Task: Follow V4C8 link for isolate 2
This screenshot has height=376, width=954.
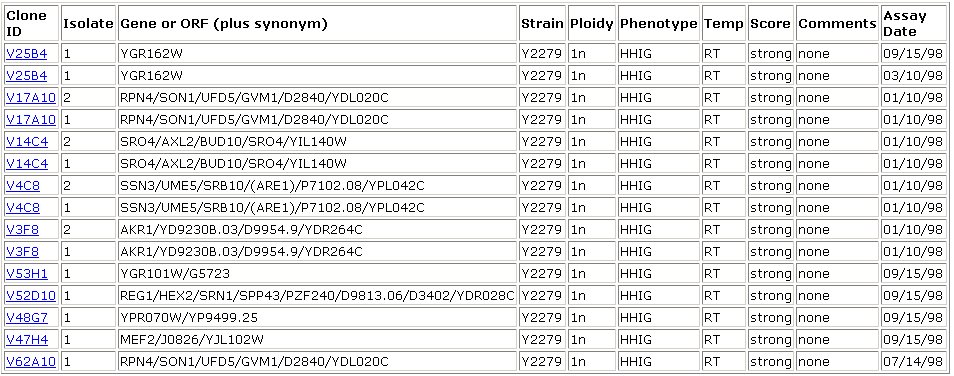Action: (x=23, y=186)
